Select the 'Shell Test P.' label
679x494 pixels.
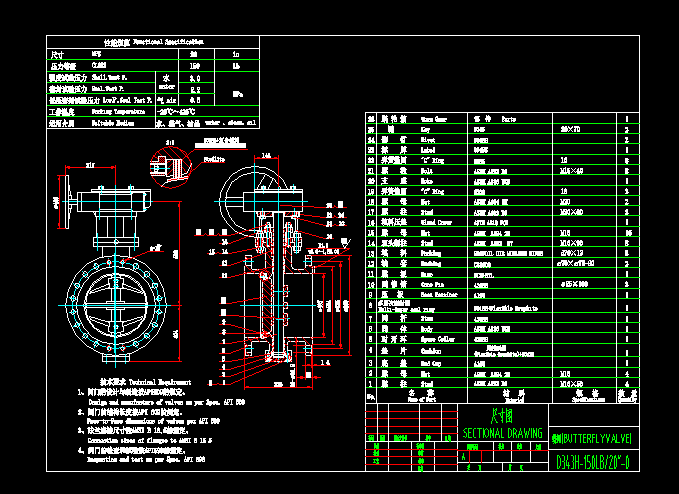(x=109, y=77)
